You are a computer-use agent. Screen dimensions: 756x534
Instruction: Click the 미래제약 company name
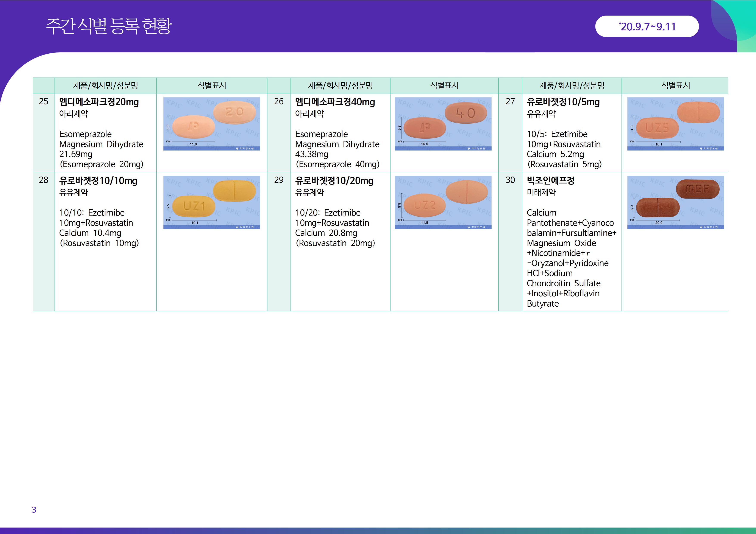coord(541,192)
